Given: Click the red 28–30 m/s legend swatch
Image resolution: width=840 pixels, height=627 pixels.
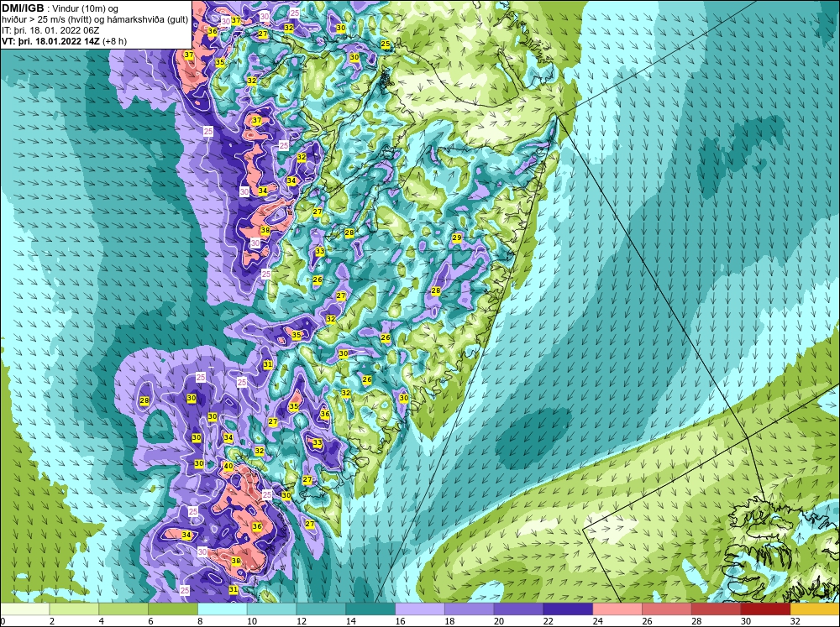Looking at the screenshot, I should click(717, 609).
